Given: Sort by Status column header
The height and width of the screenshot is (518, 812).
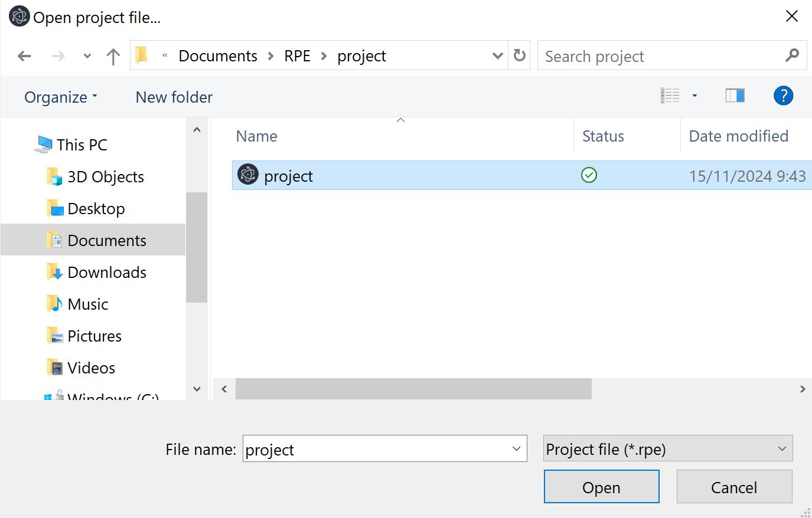Looking at the screenshot, I should tap(603, 136).
